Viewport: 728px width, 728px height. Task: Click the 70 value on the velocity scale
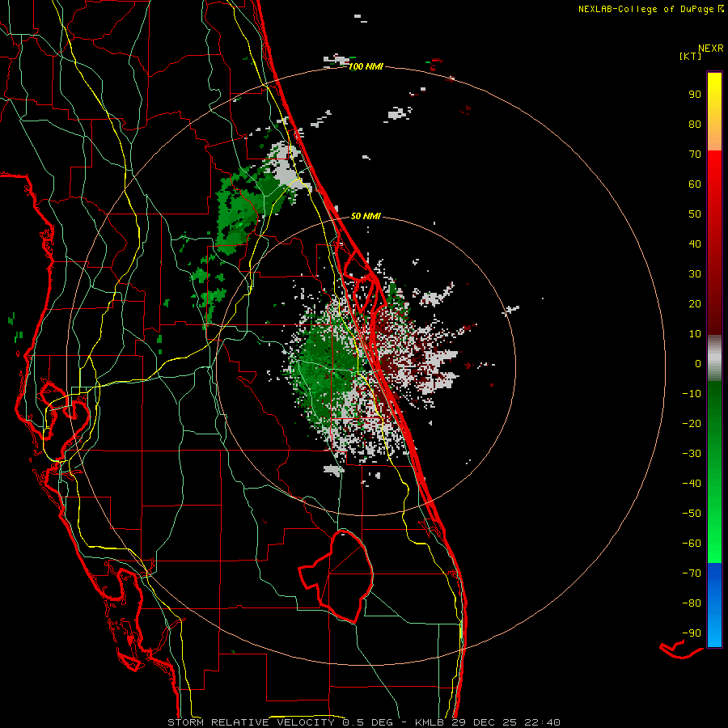pos(695,154)
